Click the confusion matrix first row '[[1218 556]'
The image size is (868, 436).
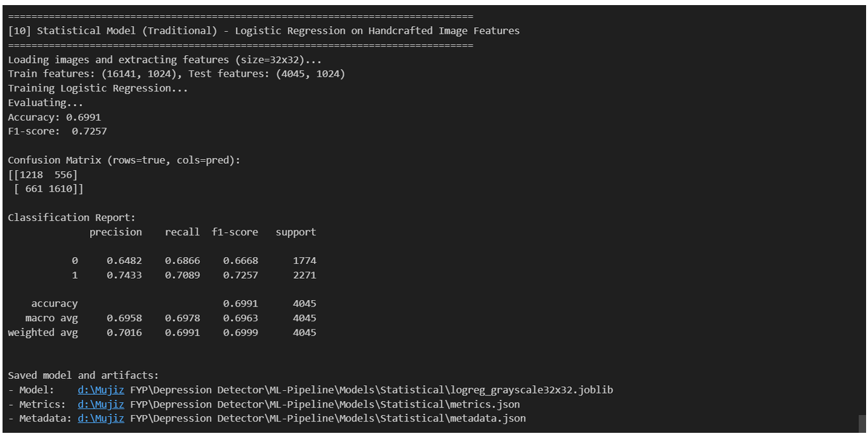coord(43,175)
